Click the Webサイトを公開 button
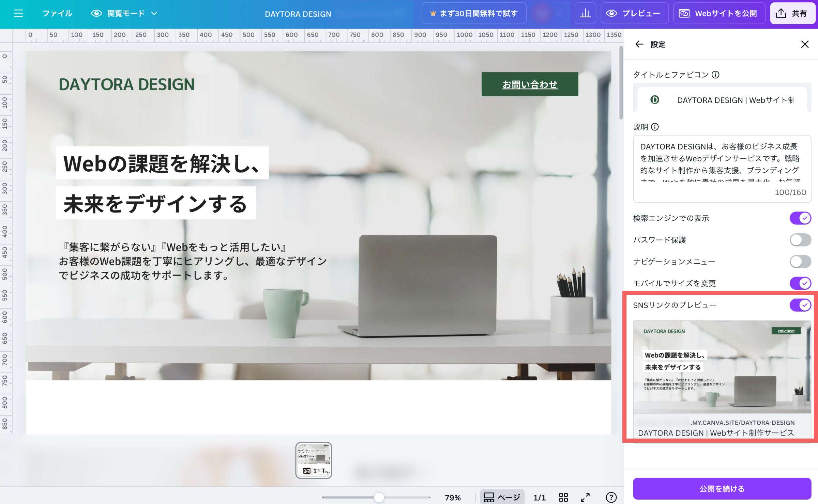 tap(719, 13)
